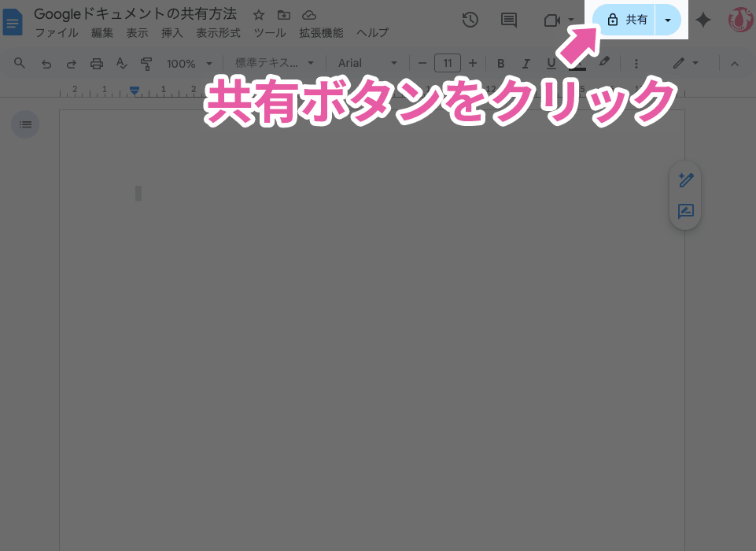
Task: Select the paint format roller tool
Action: coord(146,63)
